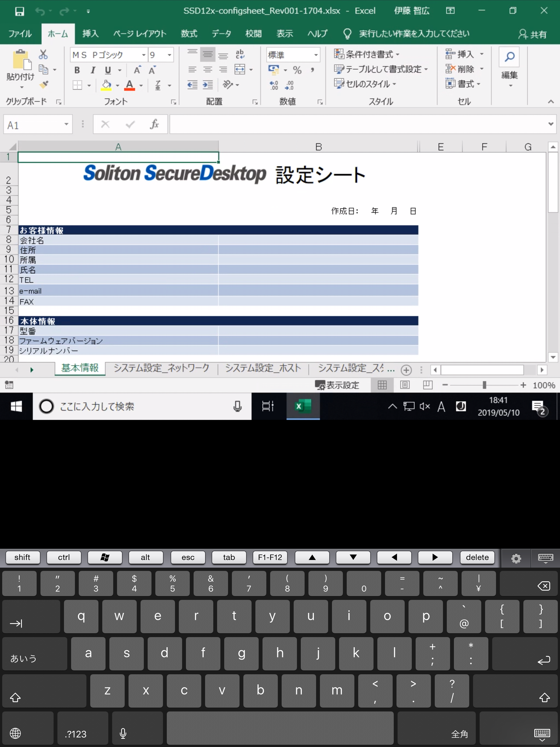Viewport: 560px width, 747px height.
Task: Click the あいう input mode key
Action: tap(34, 653)
